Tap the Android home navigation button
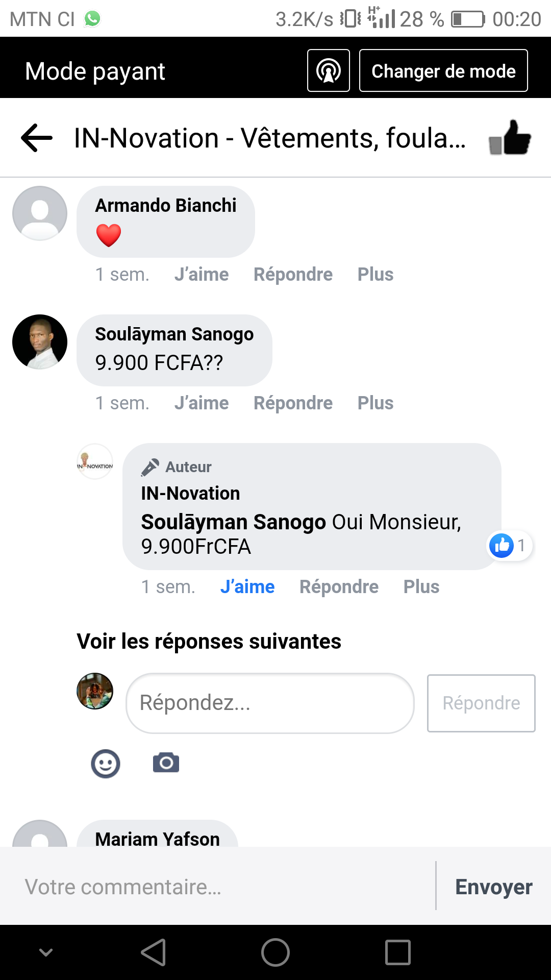The width and height of the screenshot is (551, 980). [x=275, y=952]
